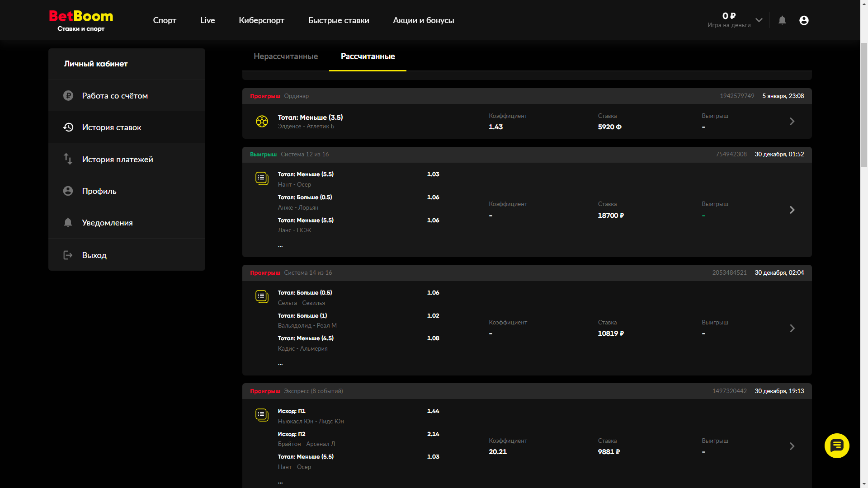Open История платежей in sidebar
This screenshot has width=868, height=488.
pos(118,160)
